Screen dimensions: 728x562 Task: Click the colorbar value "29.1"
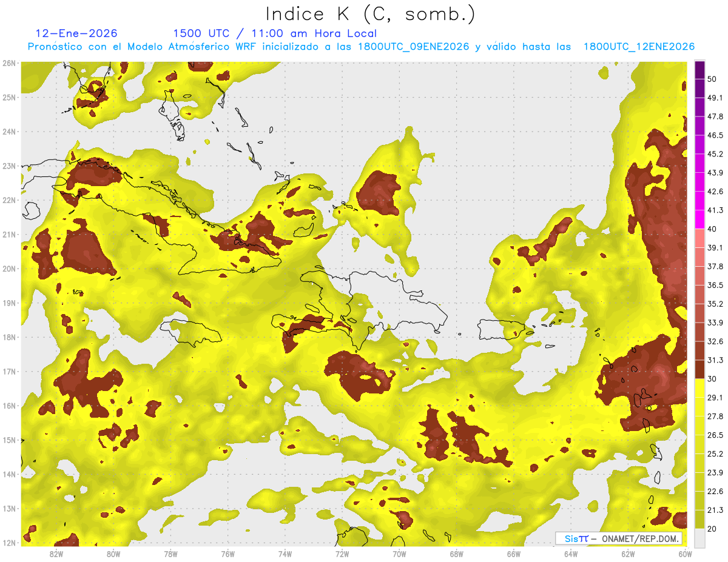coord(715,398)
